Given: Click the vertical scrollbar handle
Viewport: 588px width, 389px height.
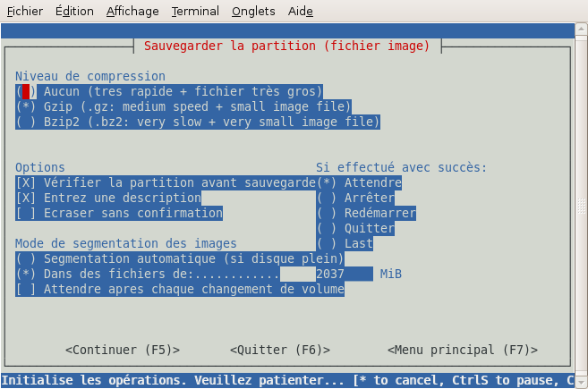Looking at the screenshot, I should click(581, 206).
